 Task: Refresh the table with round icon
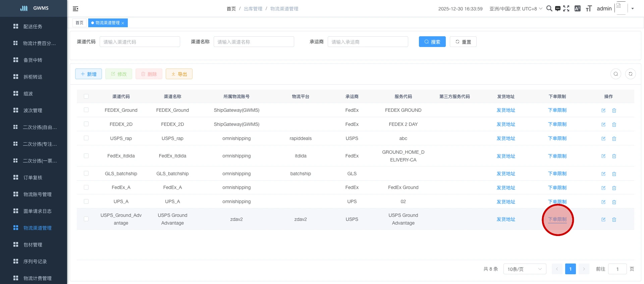point(631,74)
